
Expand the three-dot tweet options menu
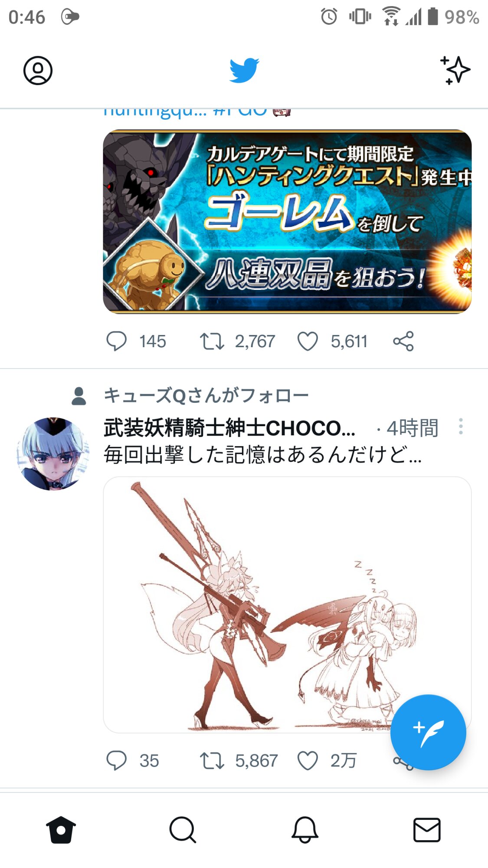pyautogui.click(x=461, y=427)
